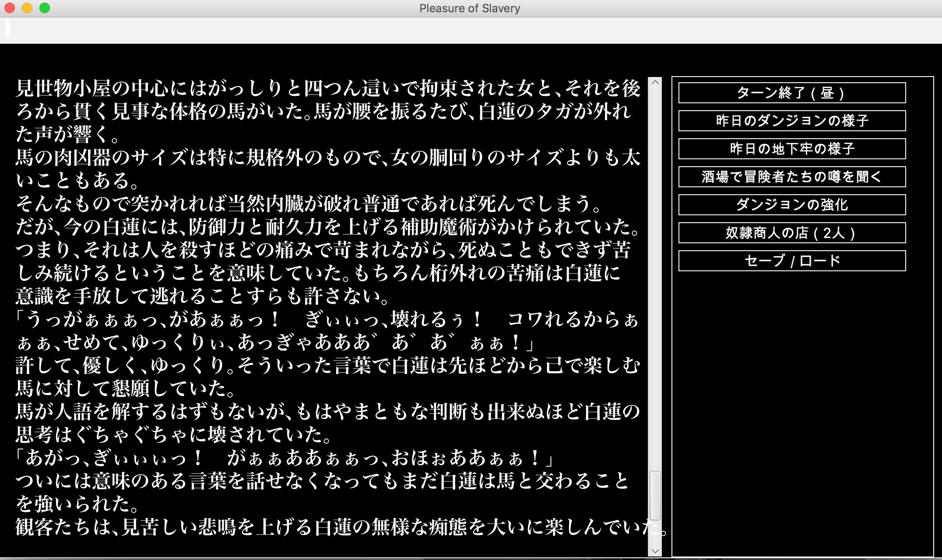Click the blank gray toolbar strip
942x560 pixels.
click(x=438, y=31)
